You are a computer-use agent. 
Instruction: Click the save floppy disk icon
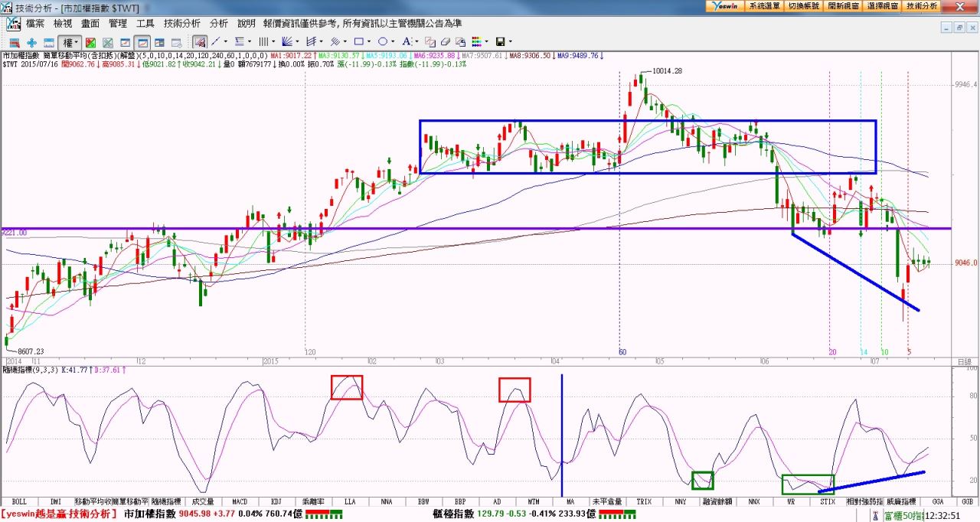[x=500, y=41]
